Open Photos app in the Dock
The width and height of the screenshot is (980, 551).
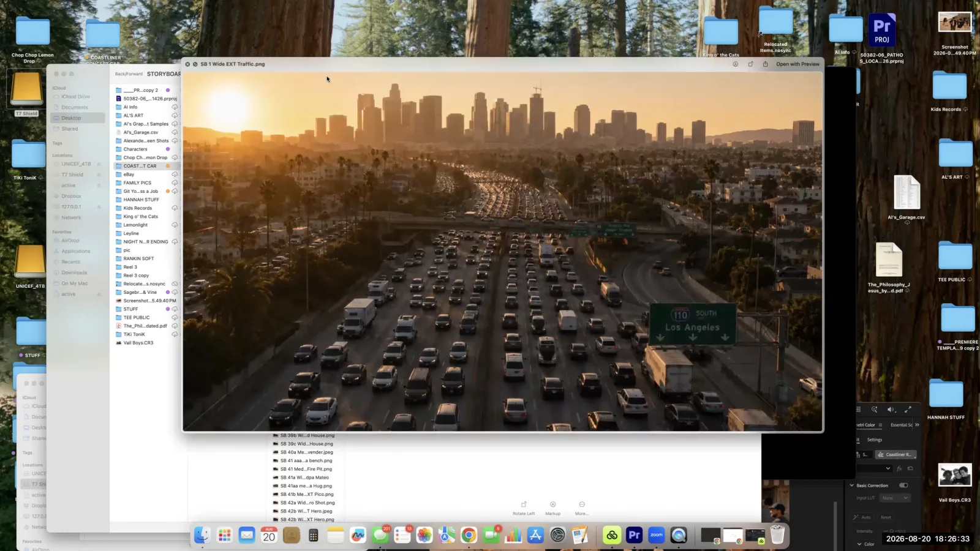[424, 535]
